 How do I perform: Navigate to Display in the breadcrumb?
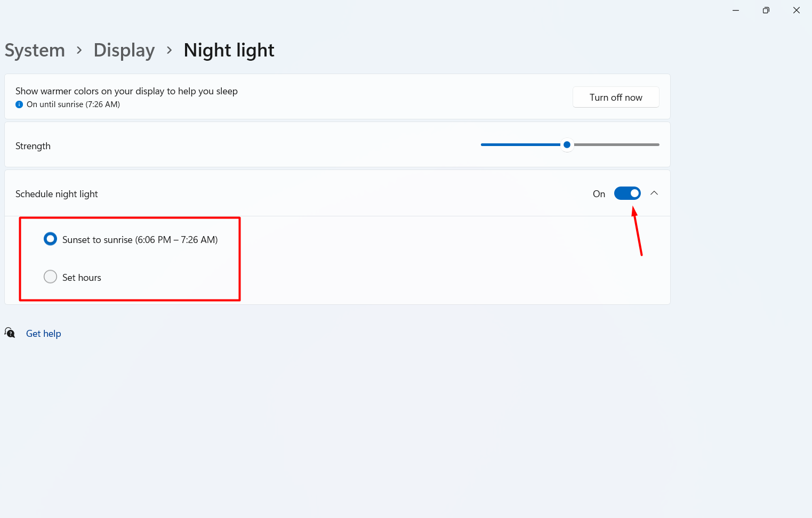[x=124, y=50]
